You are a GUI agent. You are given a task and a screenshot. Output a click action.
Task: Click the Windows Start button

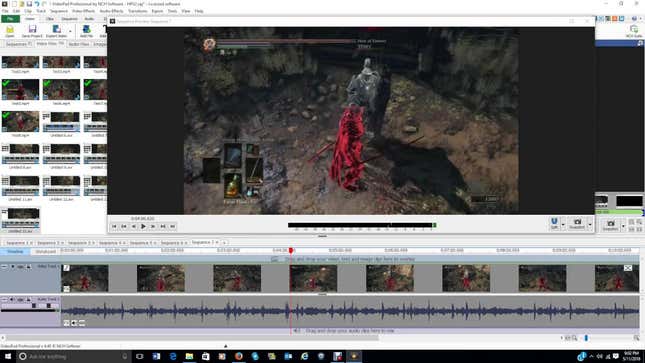[8, 356]
